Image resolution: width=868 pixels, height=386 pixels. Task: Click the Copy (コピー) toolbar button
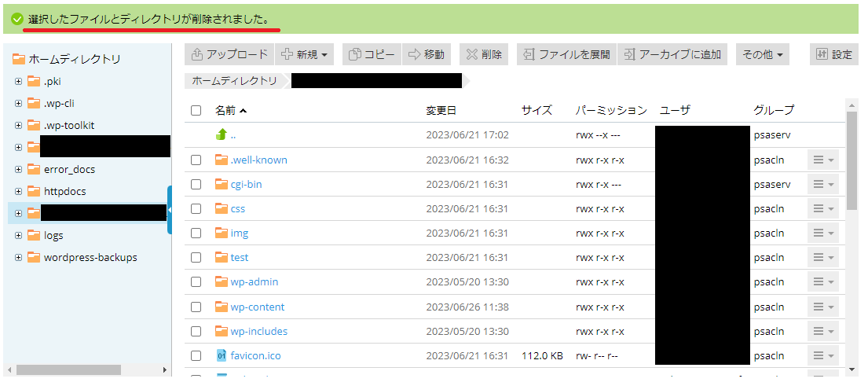pos(372,54)
